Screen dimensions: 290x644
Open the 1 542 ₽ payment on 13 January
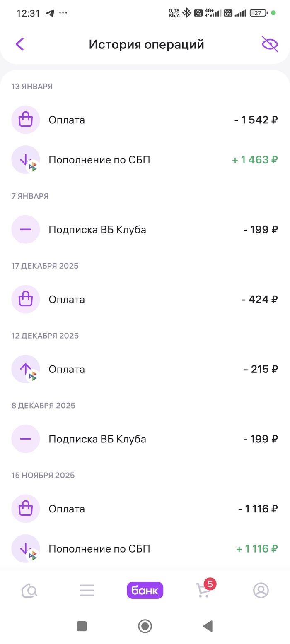click(x=145, y=120)
